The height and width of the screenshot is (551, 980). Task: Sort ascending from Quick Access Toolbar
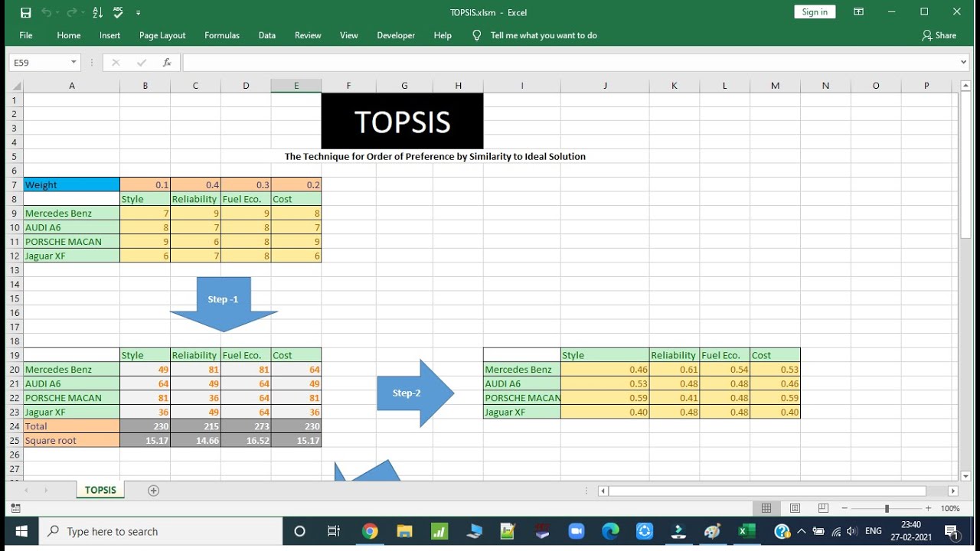(x=97, y=12)
